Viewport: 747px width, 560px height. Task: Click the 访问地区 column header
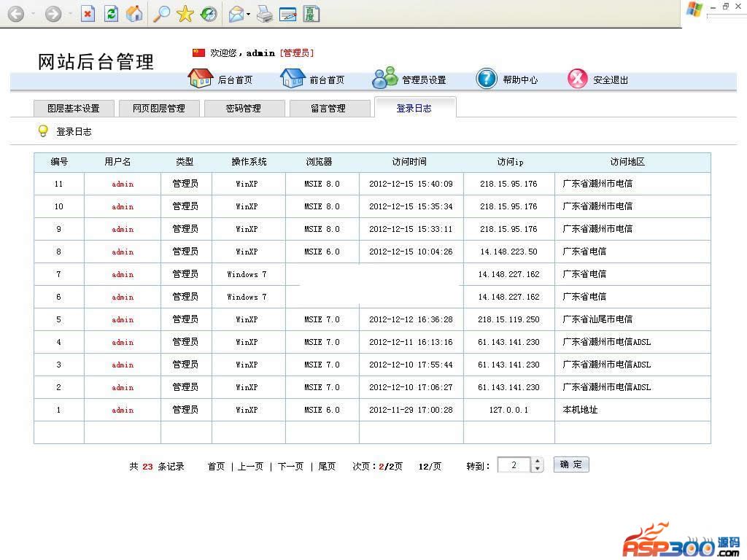tap(627, 162)
